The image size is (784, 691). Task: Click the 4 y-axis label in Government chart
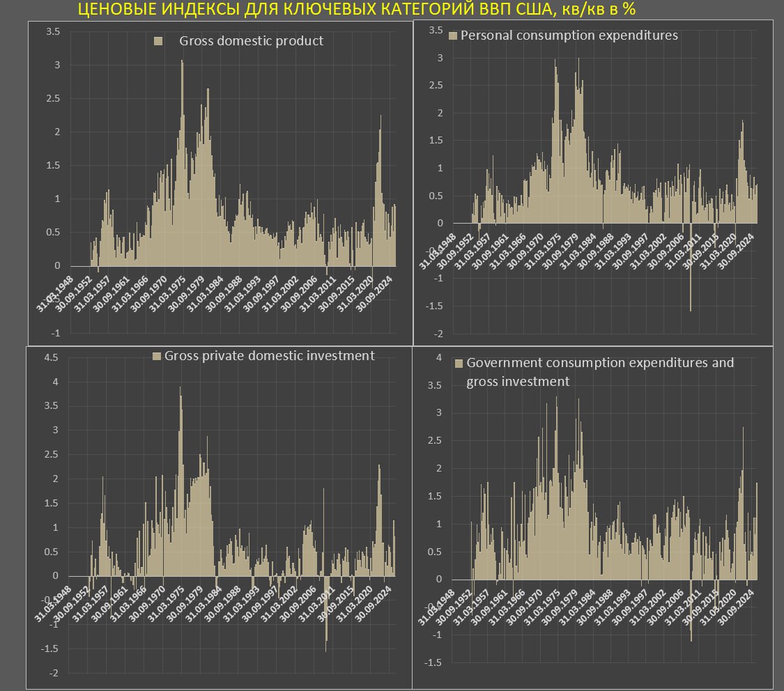click(439, 358)
